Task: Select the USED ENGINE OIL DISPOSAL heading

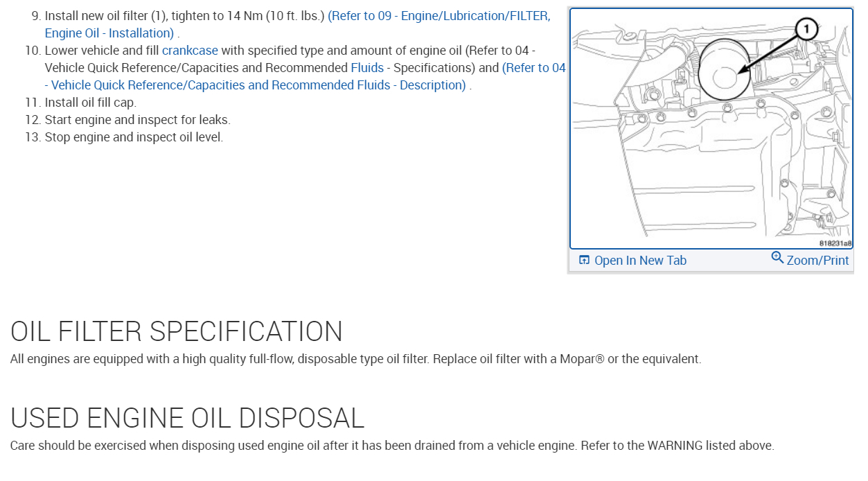Action: click(x=187, y=418)
